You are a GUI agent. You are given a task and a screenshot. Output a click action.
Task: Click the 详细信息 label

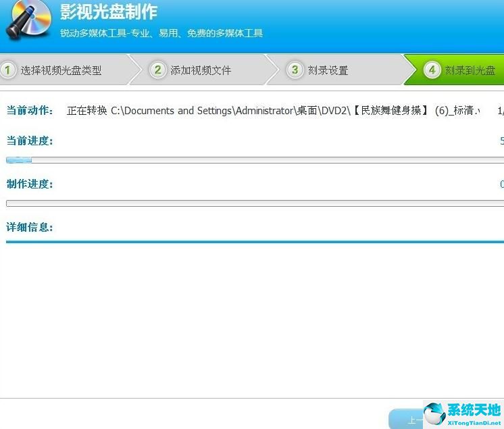[x=30, y=227]
